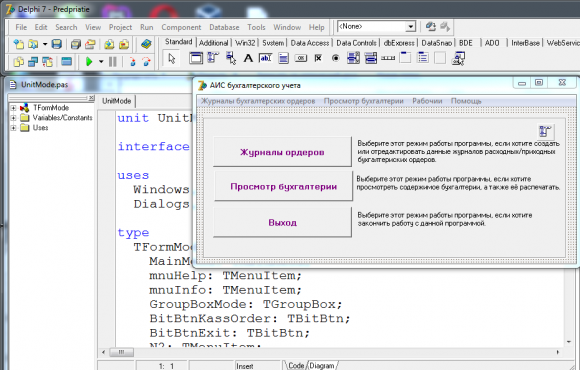Select the RadioGroup component in palette

pyautogui.click(x=423, y=58)
